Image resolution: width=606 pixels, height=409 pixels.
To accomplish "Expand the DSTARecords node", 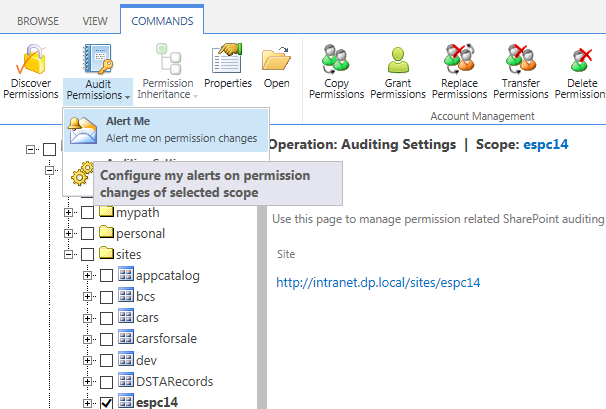I will pos(87,382).
